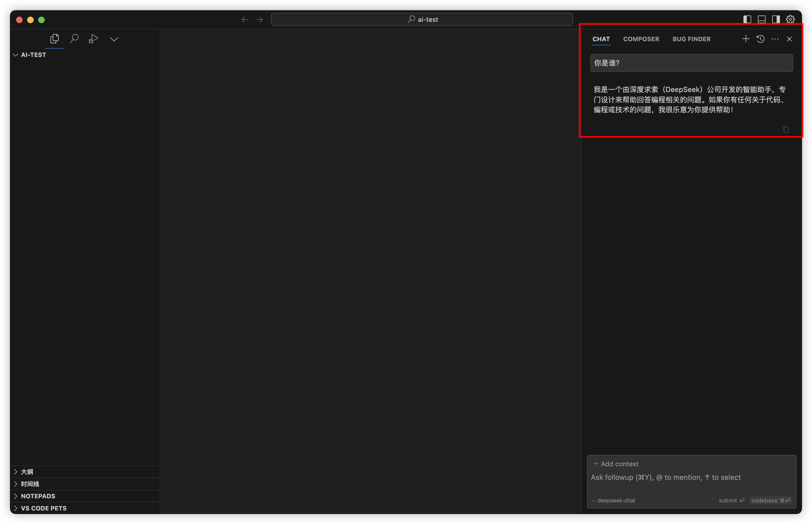812x524 pixels.
Task: Switch to the BUG FINDER tab
Action: (691, 39)
